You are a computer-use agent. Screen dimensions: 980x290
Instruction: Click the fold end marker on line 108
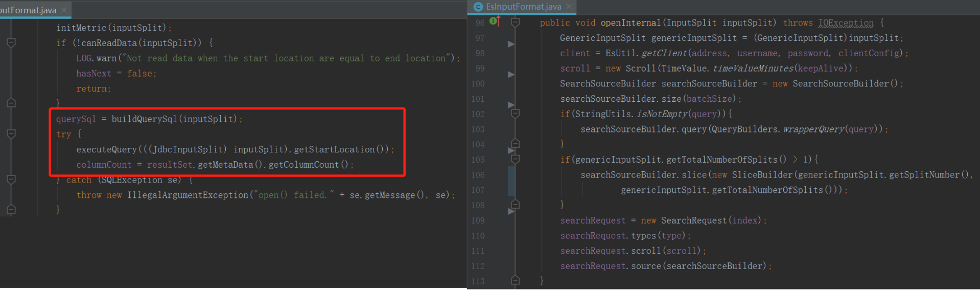[515, 205]
